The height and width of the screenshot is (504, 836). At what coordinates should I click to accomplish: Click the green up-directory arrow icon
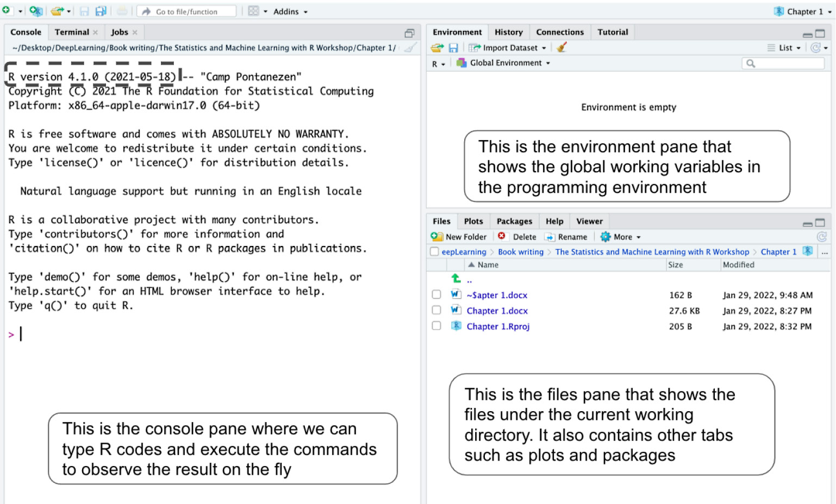456,279
